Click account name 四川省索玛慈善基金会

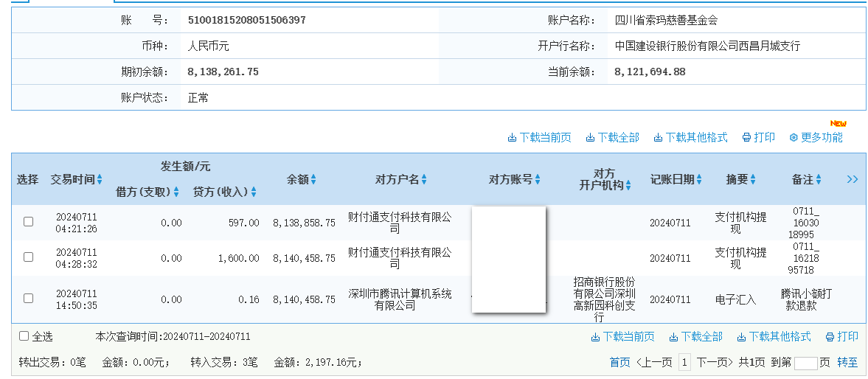[667, 21]
